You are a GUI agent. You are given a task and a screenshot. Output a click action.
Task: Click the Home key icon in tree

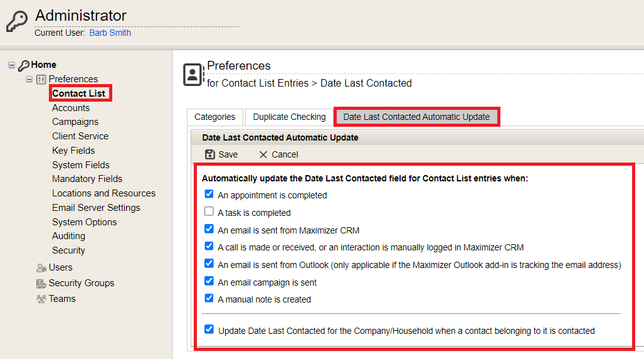click(24, 65)
